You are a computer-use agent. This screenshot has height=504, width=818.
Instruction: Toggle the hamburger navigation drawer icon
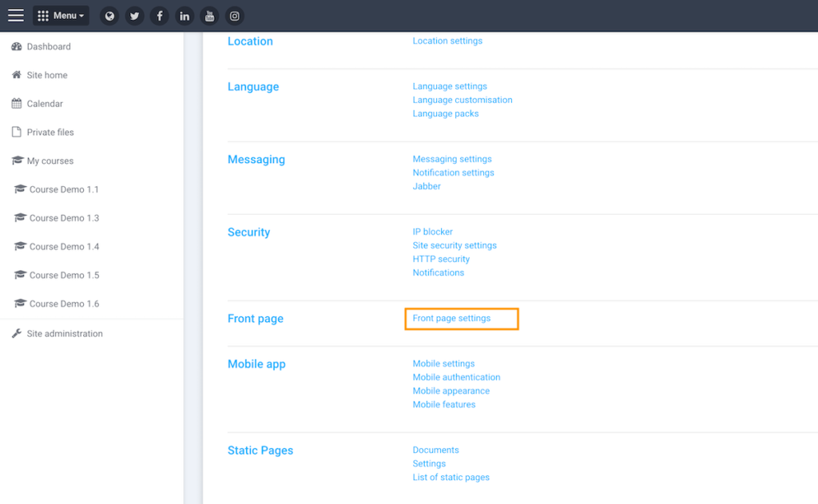tap(16, 16)
